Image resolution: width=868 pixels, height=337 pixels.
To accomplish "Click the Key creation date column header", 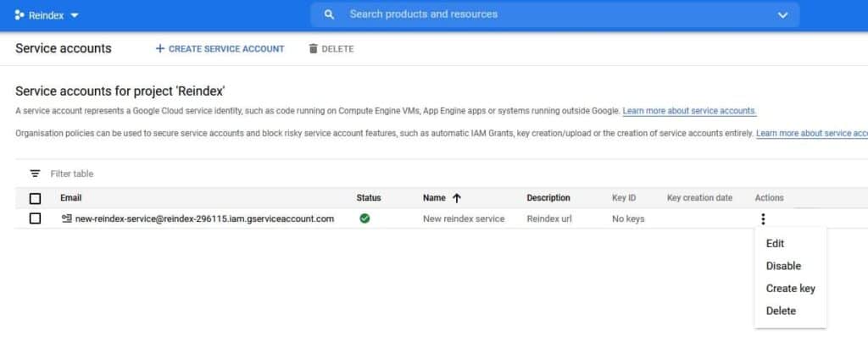I will pos(699,197).
